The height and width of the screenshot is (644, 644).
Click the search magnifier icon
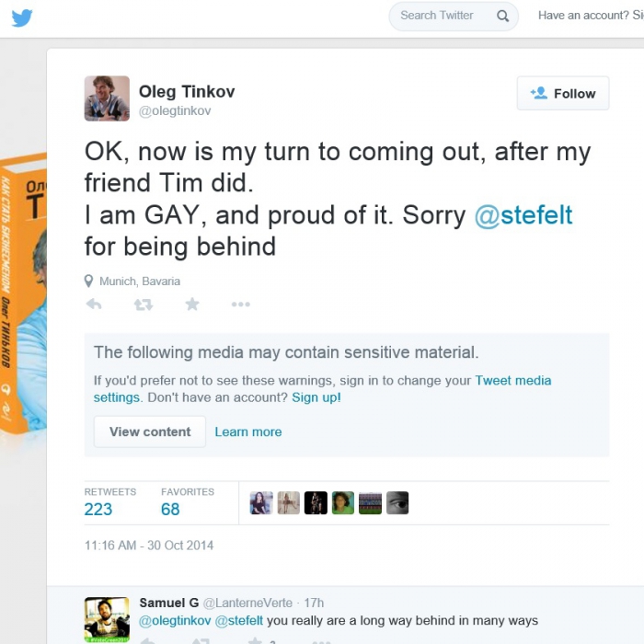click(x=502, y=16)
